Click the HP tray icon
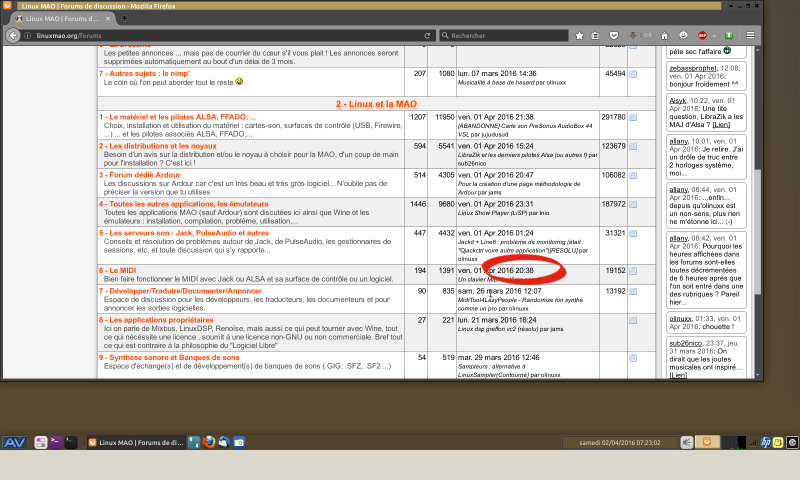Viewport: 800px width, 480px height. [x=766, y=442]
